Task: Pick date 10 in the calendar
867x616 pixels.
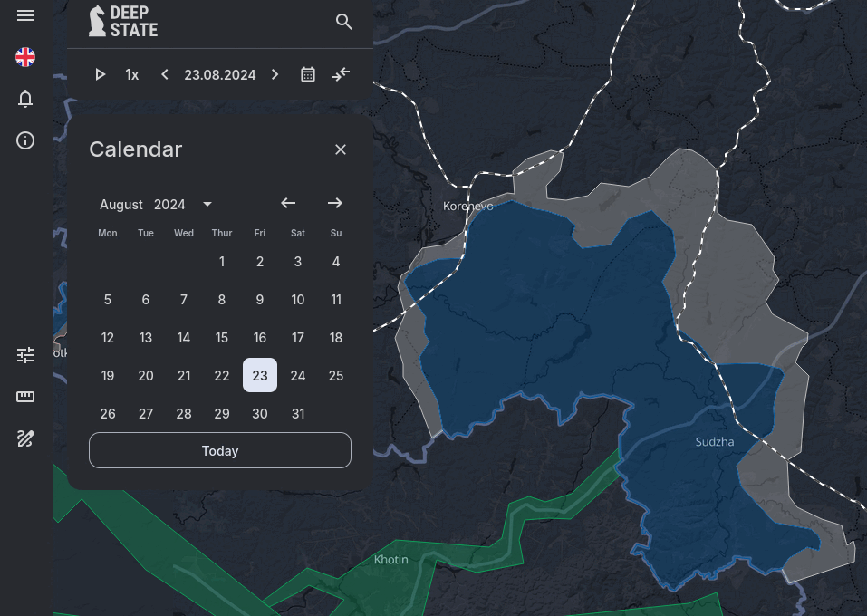Action: (298, 300)
